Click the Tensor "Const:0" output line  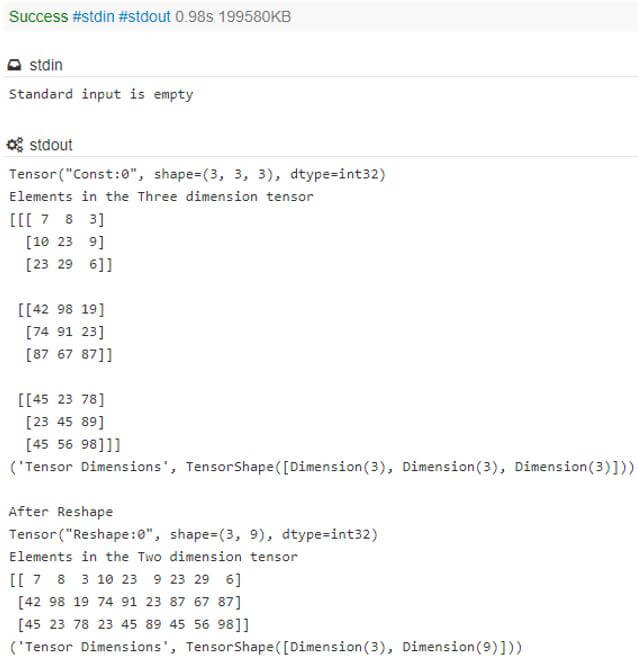[197, 174]
